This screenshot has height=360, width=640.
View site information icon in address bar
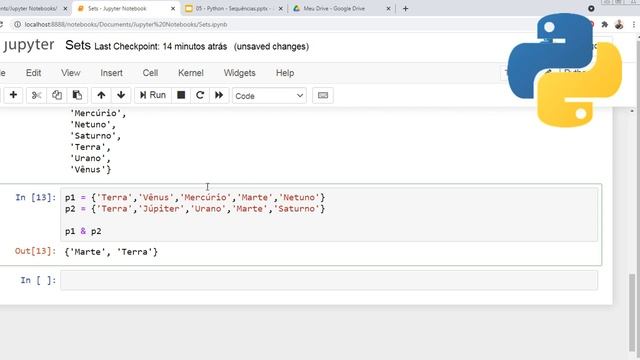coord(18,24)
